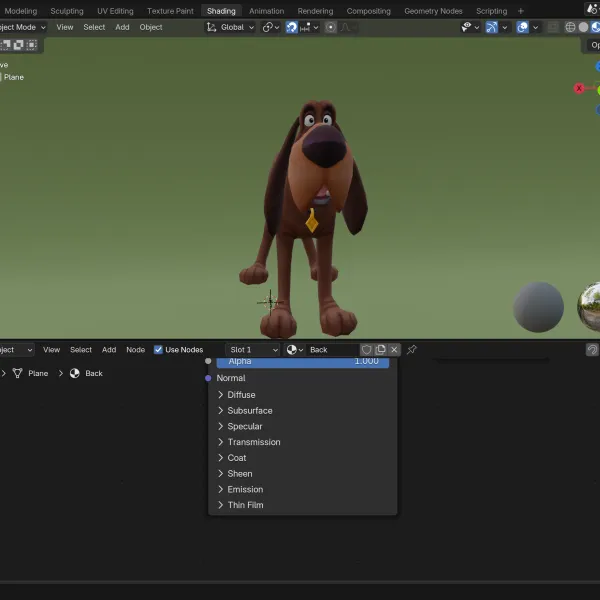The width and height of the screenshot is (600, 600).
Task: Uncheck the Use Nodes checkbox
Action: point(158,350)
